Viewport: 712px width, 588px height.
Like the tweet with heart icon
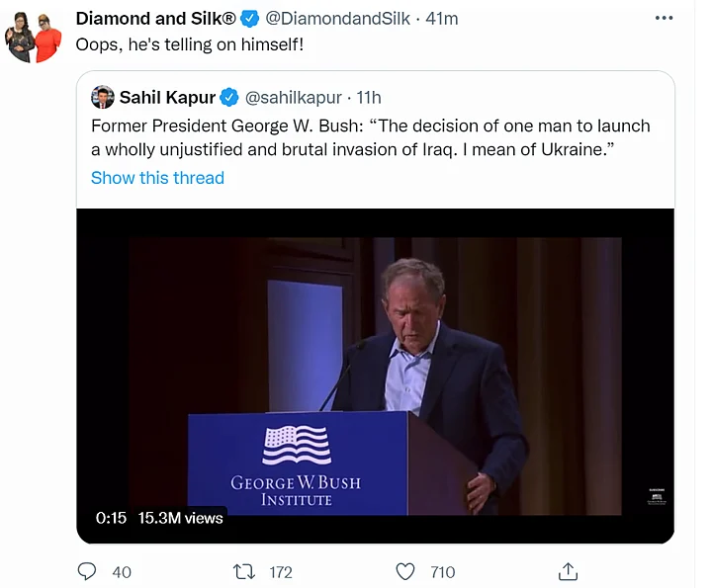pos(404,571)
